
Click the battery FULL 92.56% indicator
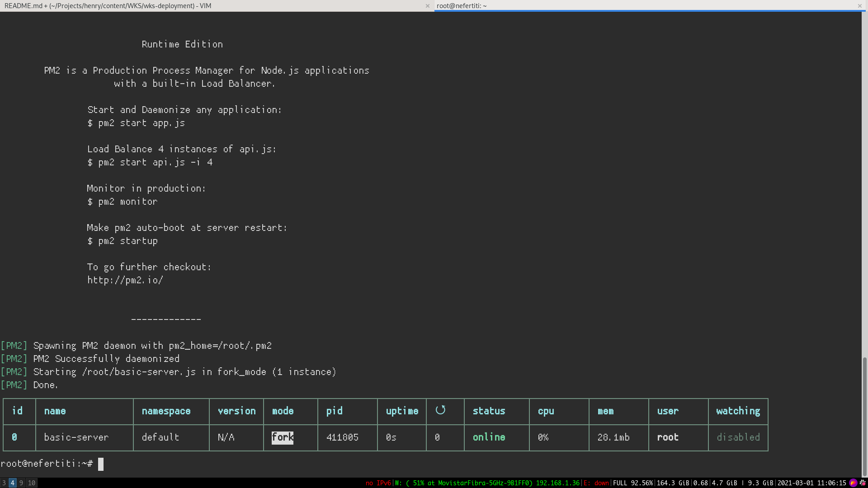(632, 483)
